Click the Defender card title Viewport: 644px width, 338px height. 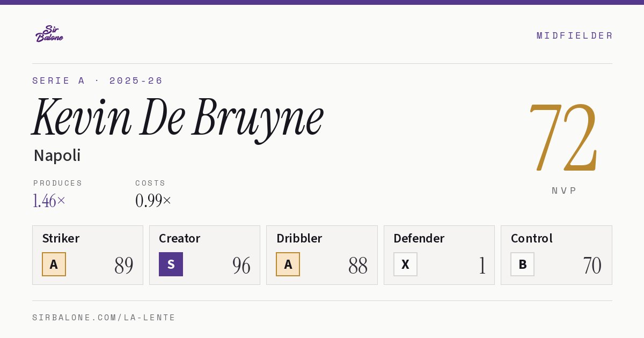click(x=419, y=238)
